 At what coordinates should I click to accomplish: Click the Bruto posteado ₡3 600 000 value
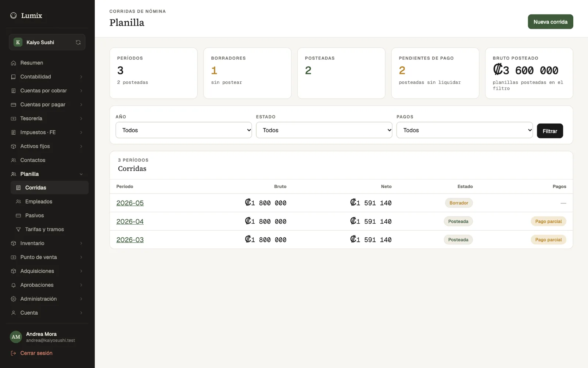(526, 70)
